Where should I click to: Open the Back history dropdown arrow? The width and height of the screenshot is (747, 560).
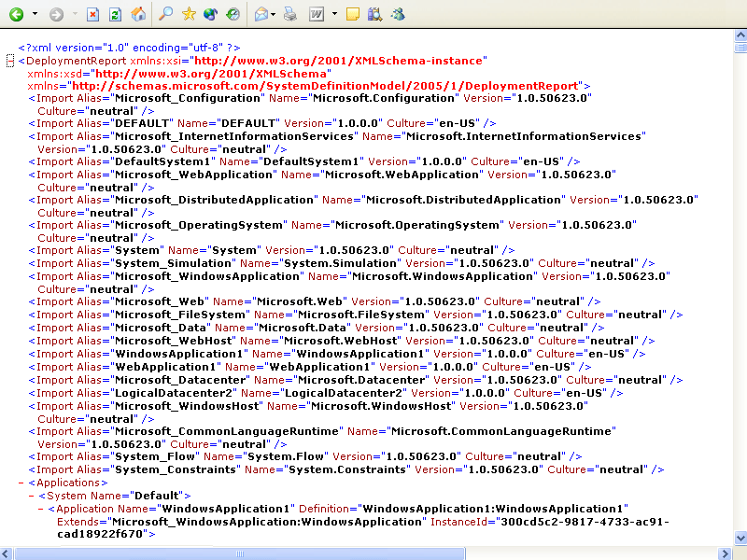click(x=35, y=14)
